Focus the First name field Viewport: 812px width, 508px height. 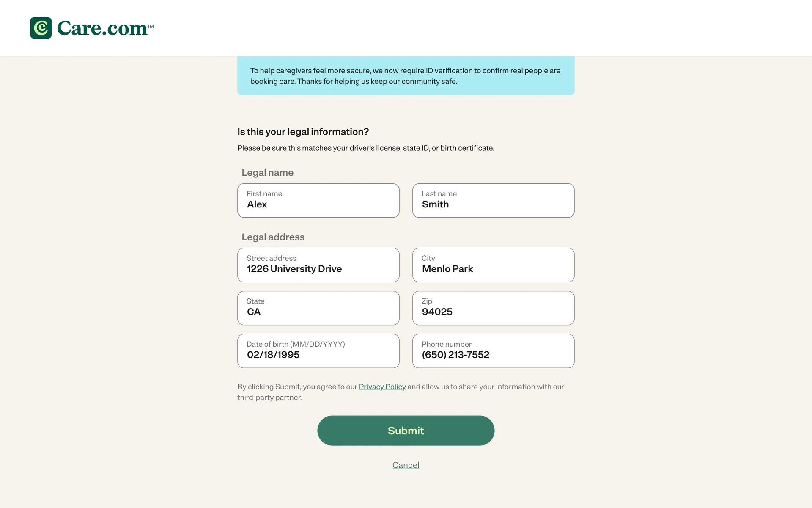pos(318,201)
